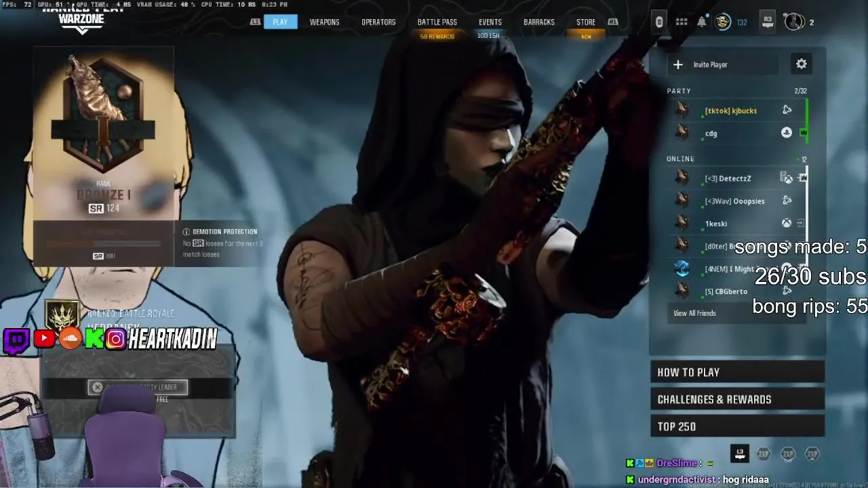Click the SR 124 rating text
Image resolution: width=868 pixels, height=488 pixels.
[104, 208]
